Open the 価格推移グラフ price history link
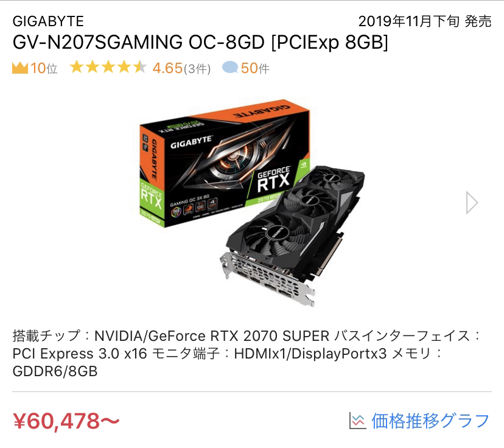This screenshot has height=448, width=504. click(430, 421)
